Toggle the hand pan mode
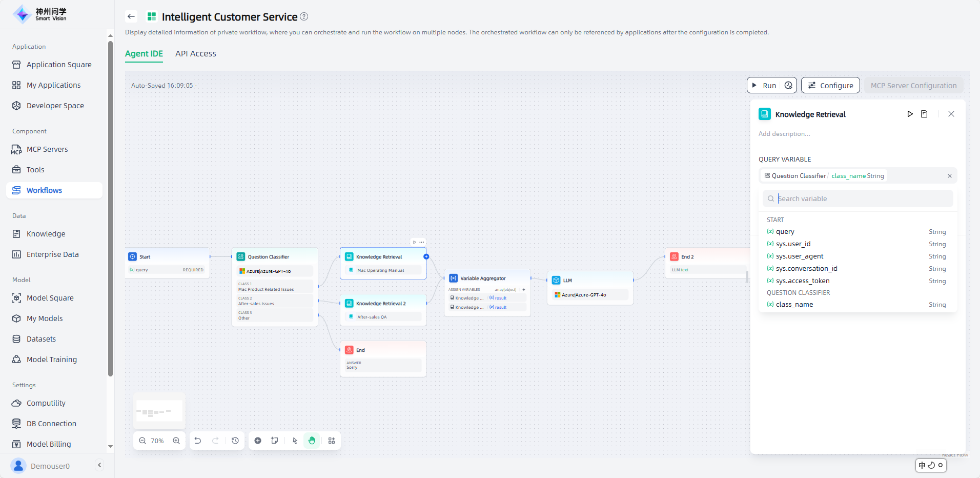Screen dimensions: 980x478 [x=312, y=441]
